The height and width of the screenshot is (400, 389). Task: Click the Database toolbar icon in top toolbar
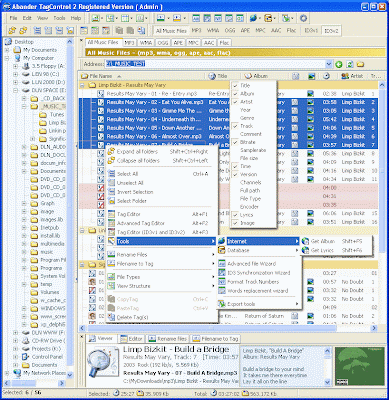(268, 18)
